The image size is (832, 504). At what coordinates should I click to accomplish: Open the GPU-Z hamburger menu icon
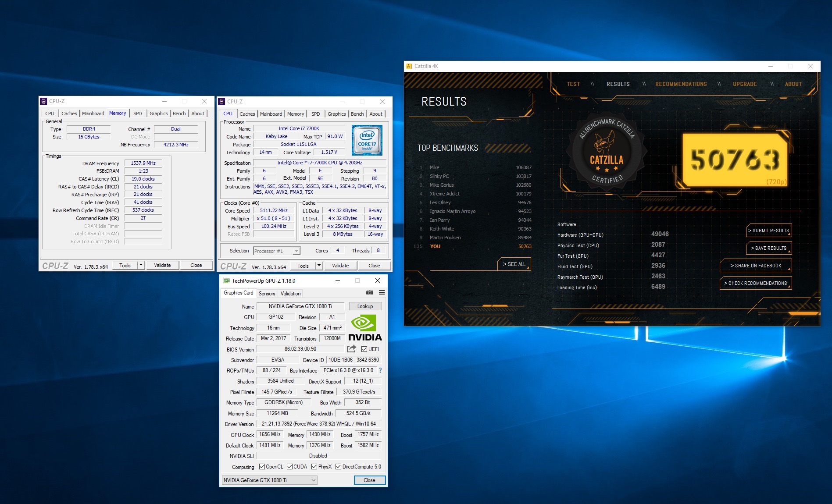pyautogui.click(x=382, y=292)
